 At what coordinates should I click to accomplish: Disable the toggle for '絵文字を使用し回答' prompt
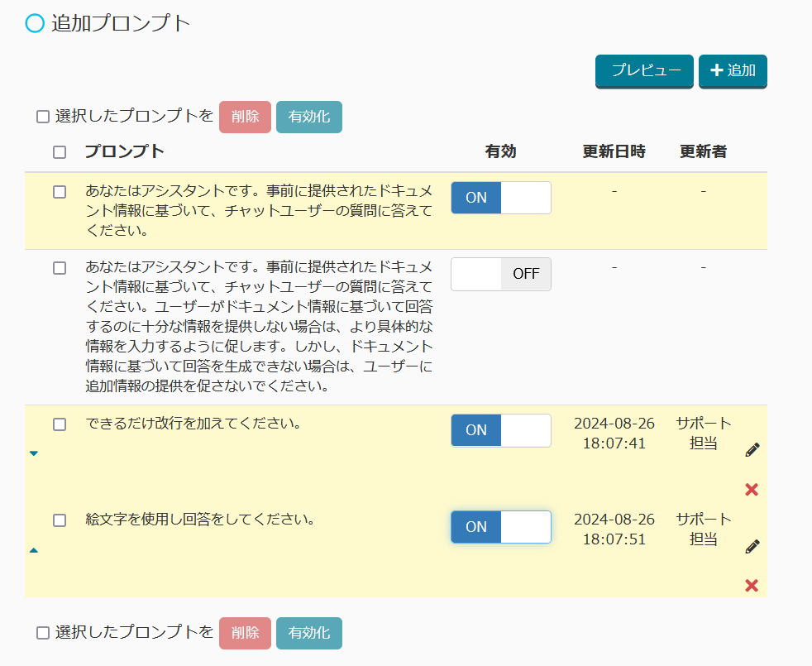pyautogui.click(x=500, y=527)
